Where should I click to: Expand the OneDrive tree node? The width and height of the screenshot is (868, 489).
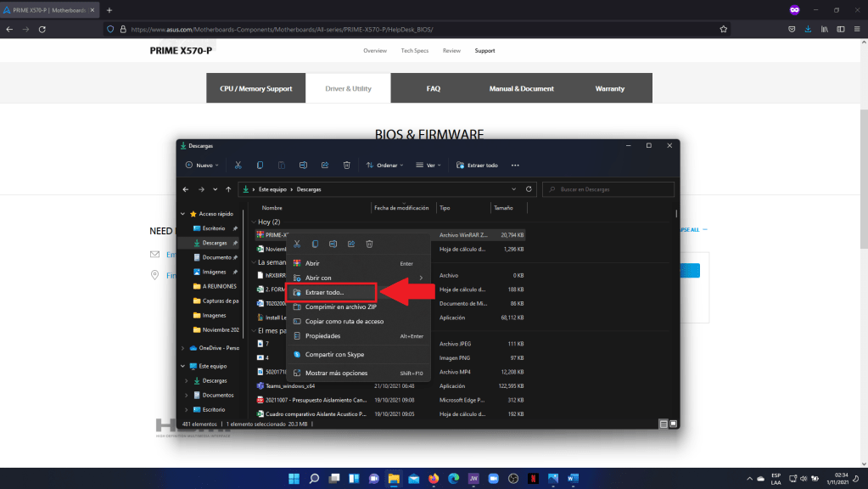pyautogui.click(x=186, y=347)
